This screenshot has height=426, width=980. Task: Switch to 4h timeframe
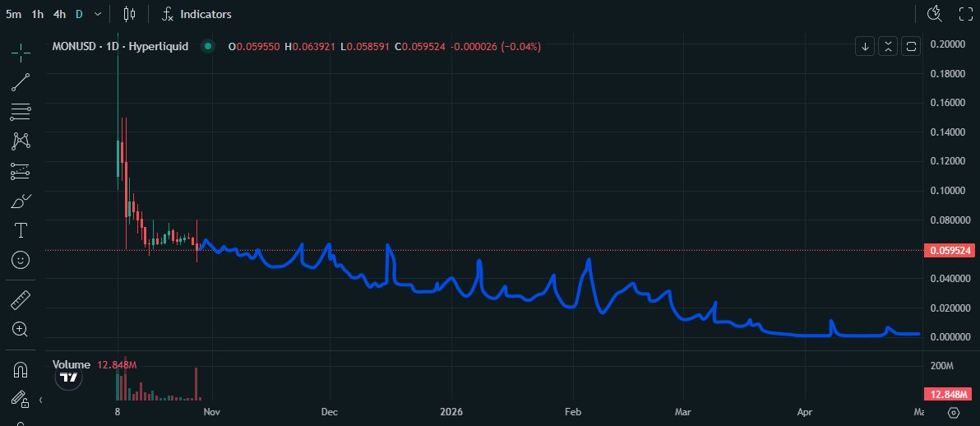tap(59, 14)
